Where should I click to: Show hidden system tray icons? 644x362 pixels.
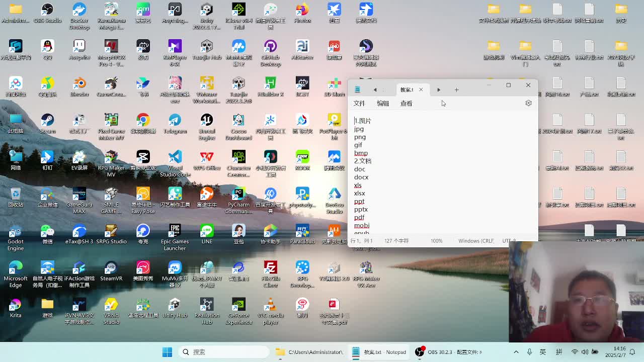click(515, 352)
